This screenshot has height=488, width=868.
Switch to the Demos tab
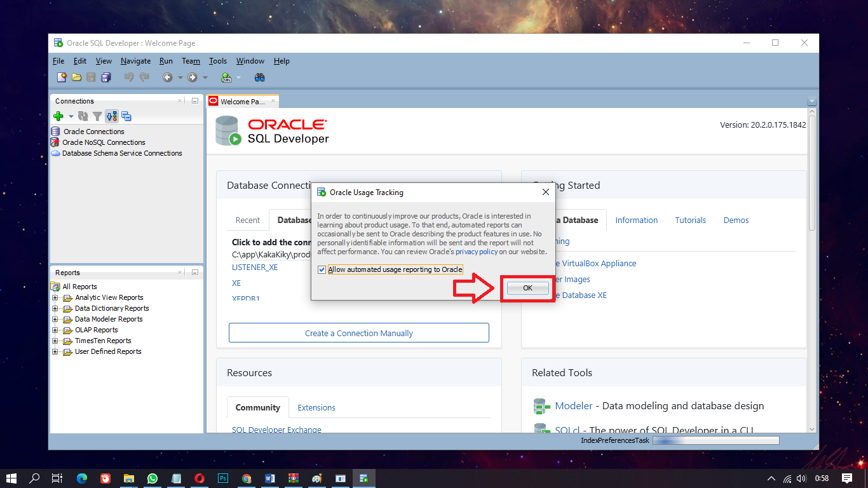click(736, 220)
